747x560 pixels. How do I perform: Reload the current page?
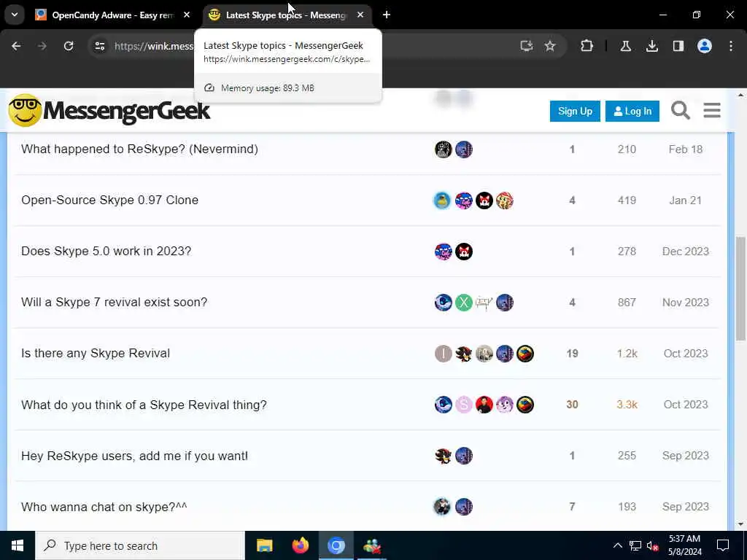point(69,46)
